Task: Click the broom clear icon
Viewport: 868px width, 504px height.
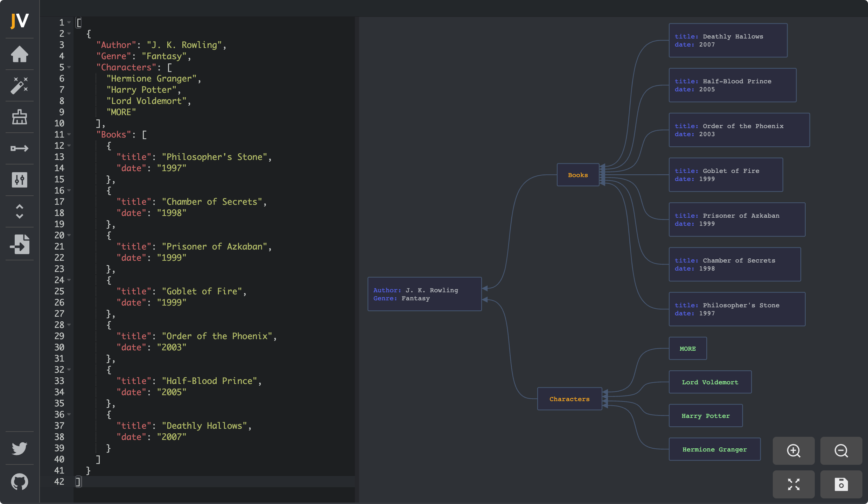Action: pyautogui.click(x=20, y=117)
